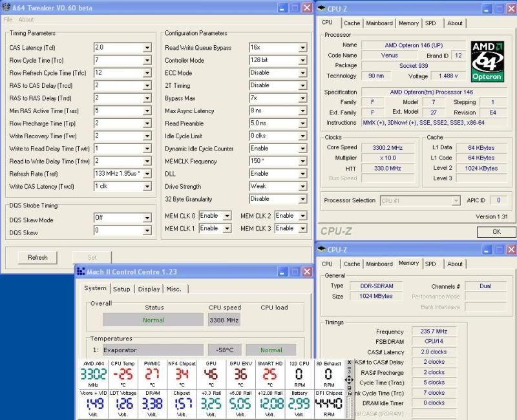Open the 32 Byte Granularity dropdown

pyautogui.click(x=302, y=199)
